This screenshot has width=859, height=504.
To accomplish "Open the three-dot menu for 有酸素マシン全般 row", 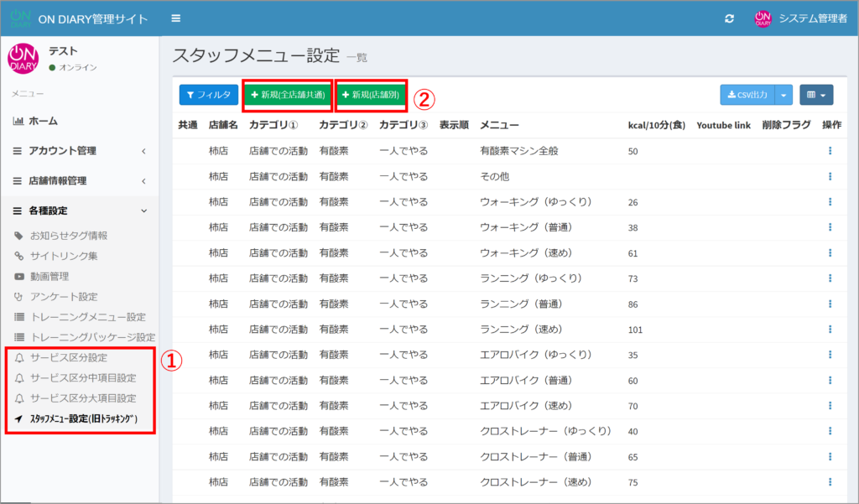I will pyautogui.click(x=830, y=151).
